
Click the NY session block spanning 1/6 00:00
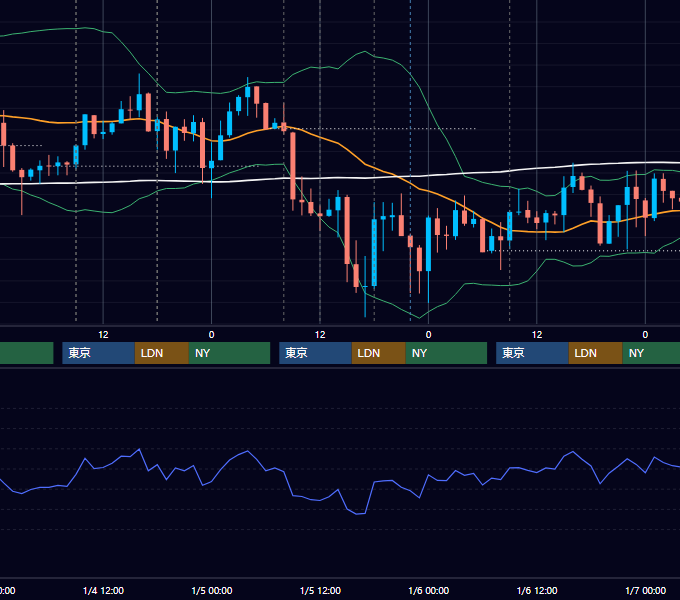446,353
